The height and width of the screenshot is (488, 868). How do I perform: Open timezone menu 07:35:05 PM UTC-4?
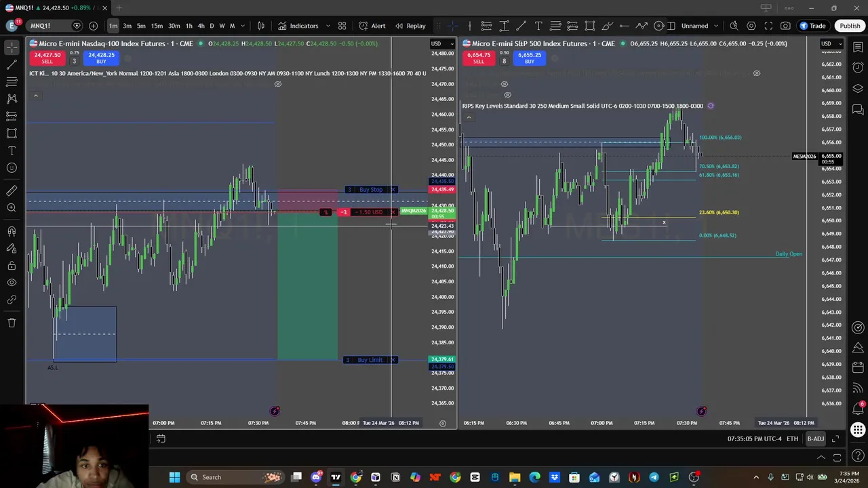pyautogui.click(x=754, y=439)
